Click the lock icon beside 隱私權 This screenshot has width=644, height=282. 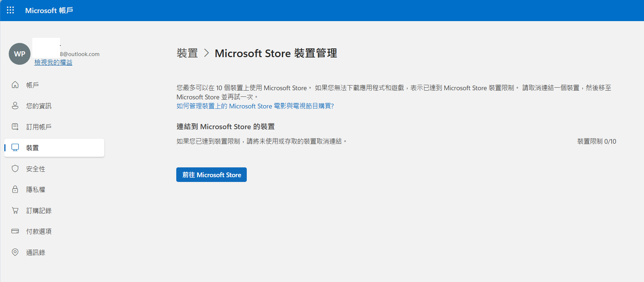(x=15, y=189)
